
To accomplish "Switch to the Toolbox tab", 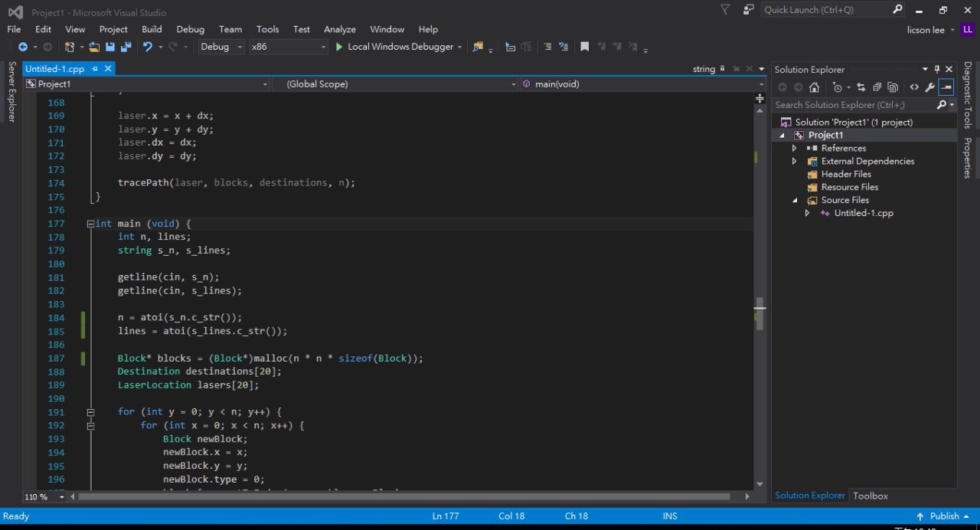I will point(871,496).
